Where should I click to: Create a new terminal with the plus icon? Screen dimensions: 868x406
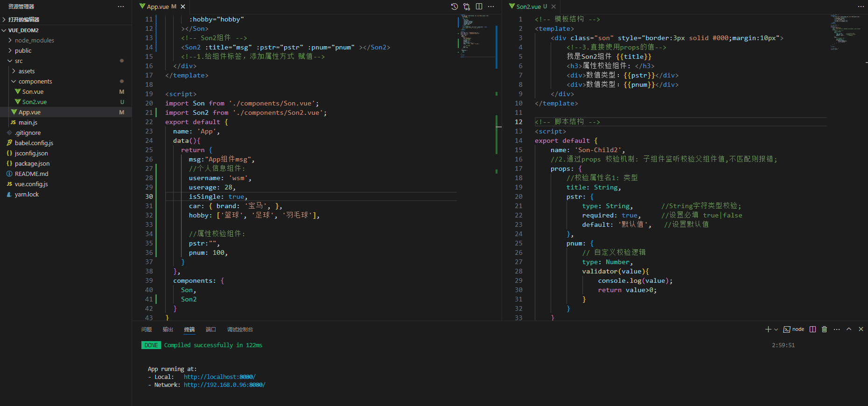768,329
